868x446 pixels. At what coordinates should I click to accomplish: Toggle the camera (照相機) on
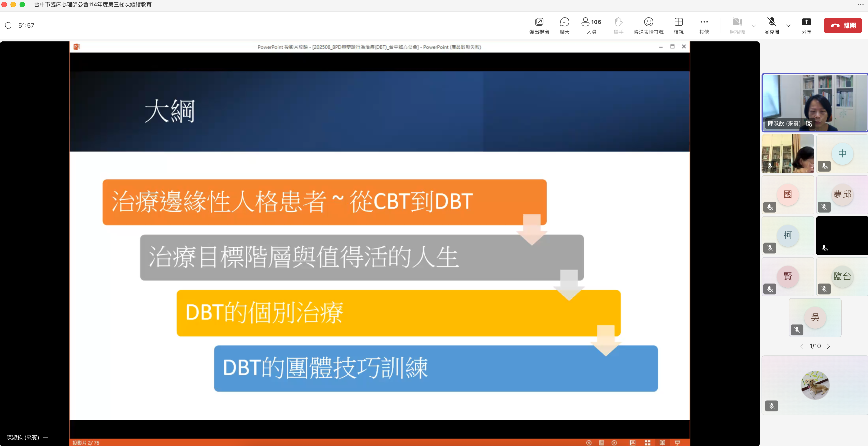coord(737,26)
